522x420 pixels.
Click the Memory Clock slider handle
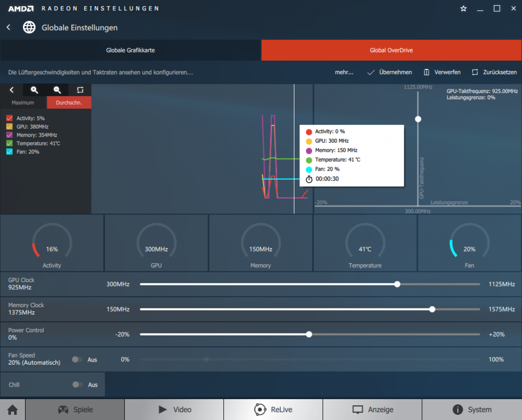point(432,309)
